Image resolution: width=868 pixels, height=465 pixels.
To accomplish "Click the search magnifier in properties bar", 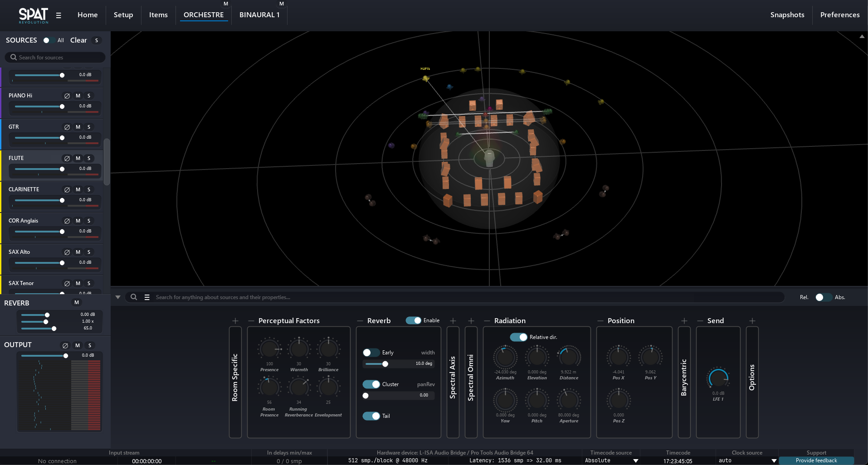I will click(x=134, y=297).
